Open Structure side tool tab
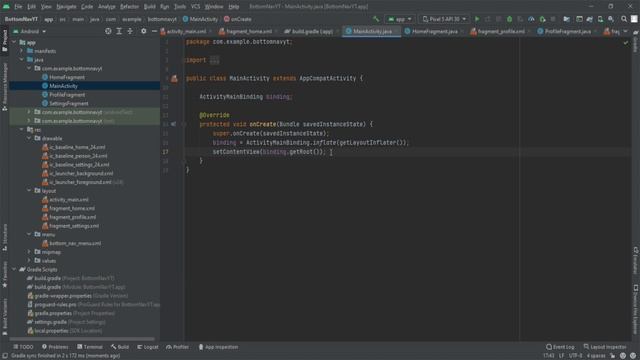Image resolution: width=640 pixels, height=360 pixels. tap(4, 237)
